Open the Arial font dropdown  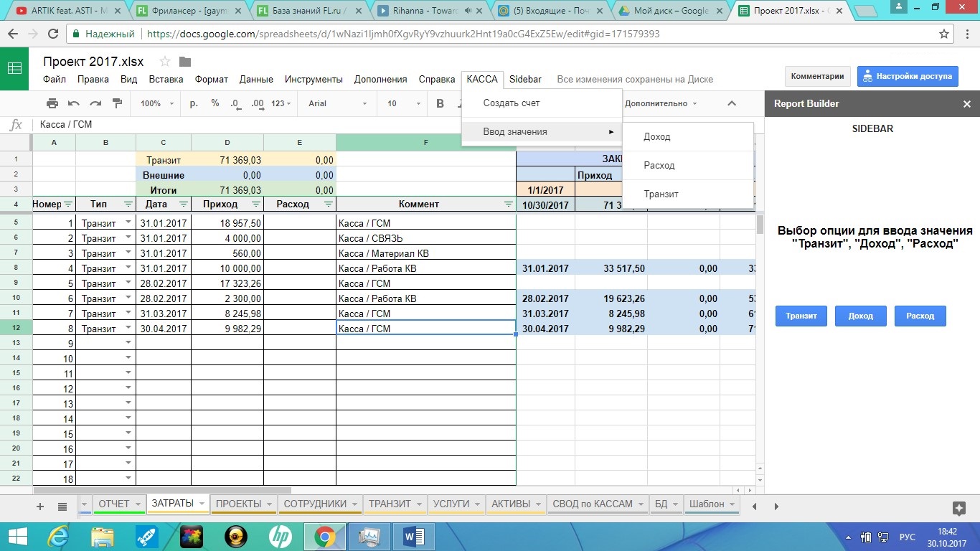click(x=337, y=103)
